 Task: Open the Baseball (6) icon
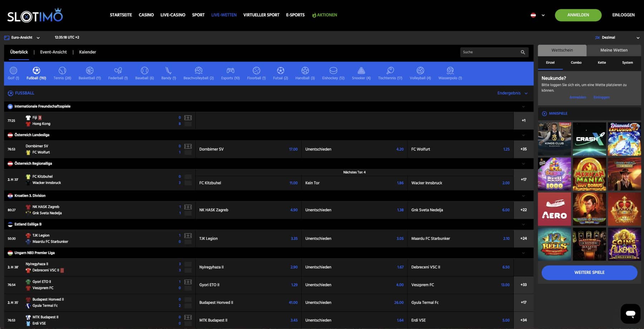pyautogui.click(x=145, y=71)
